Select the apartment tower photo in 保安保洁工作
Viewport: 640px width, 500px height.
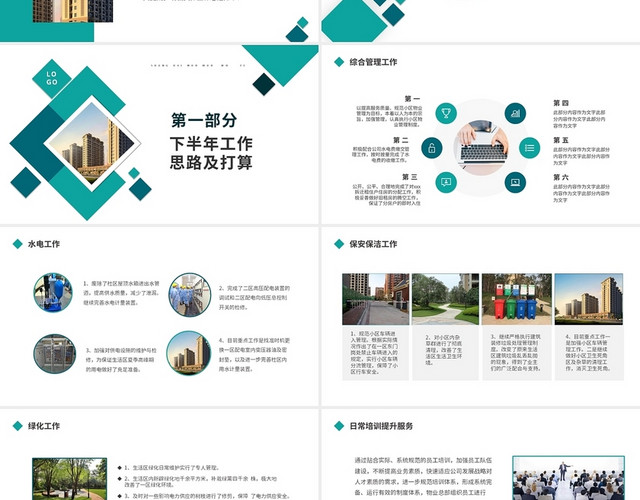[589, 299]
